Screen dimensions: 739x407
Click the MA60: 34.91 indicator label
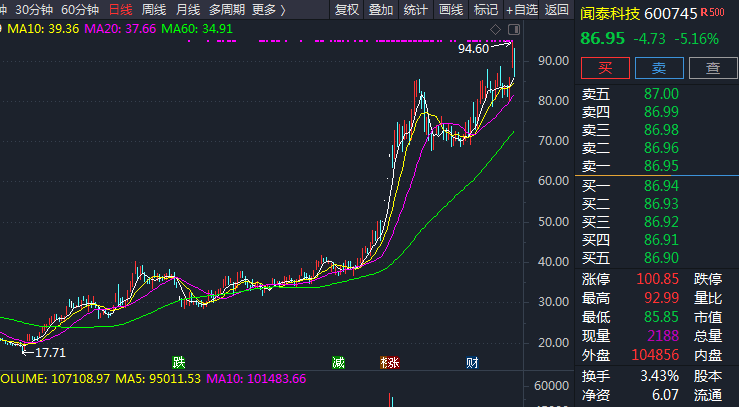(x=197, y=29)
